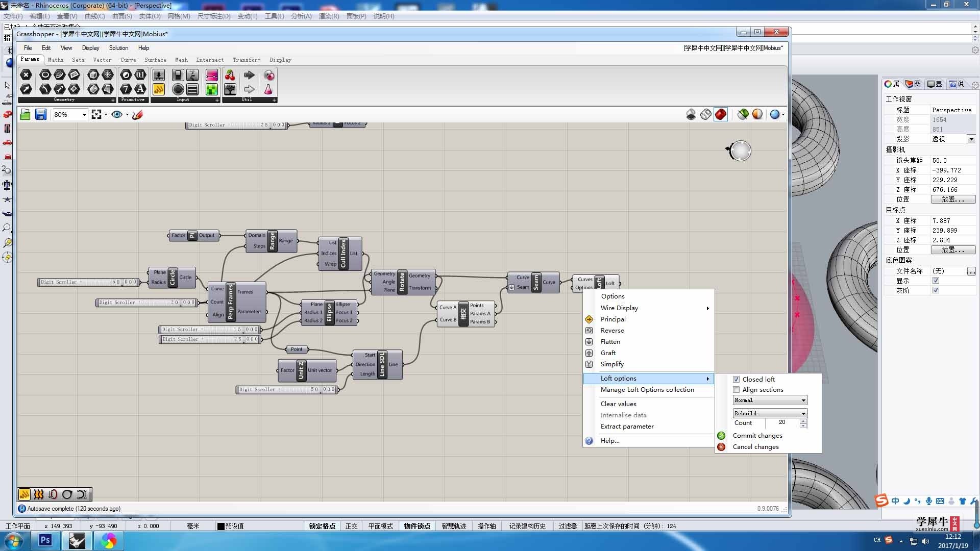Open the 80% zoom dropdown

[x=84, y=114]
